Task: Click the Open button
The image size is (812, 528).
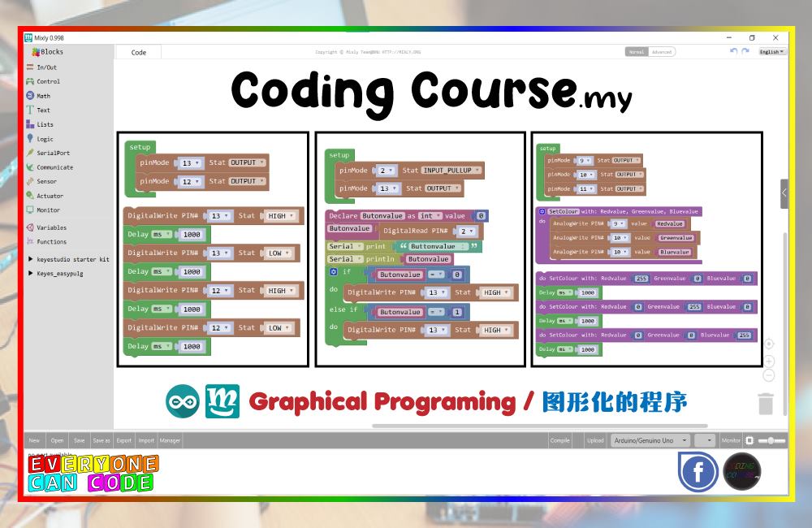Action: [x=57, y=440]
